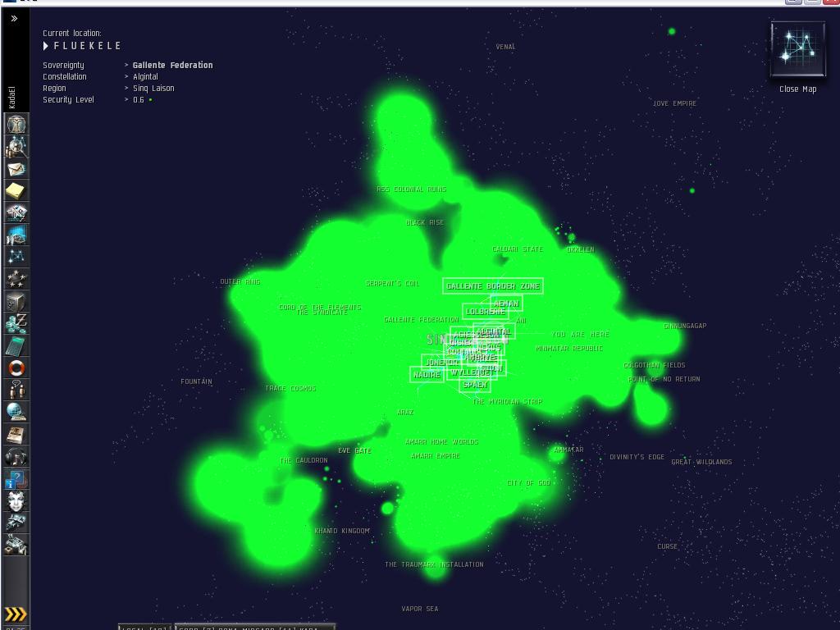Click the DIVINITY'S EDGE label
Screen dimensions: 840x630
click(637, 457)
